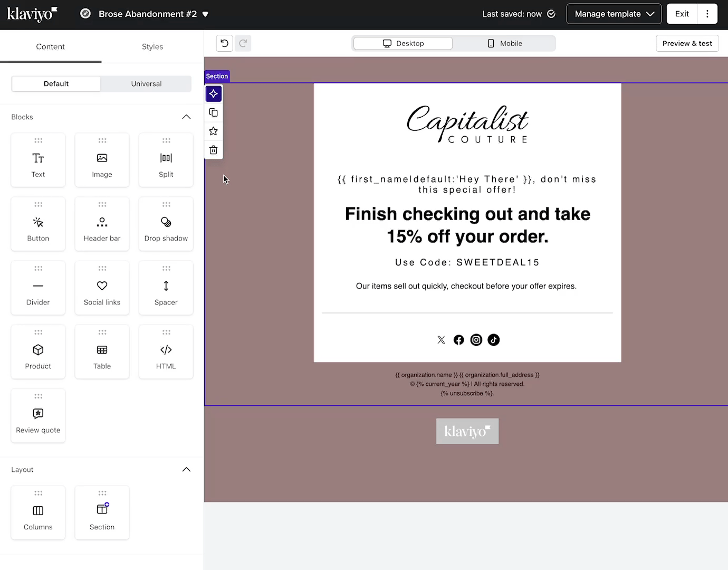The height and width of the screenshot is (570, 728).
Task: Open the Manage template dropdown
Action: (614, 14)
